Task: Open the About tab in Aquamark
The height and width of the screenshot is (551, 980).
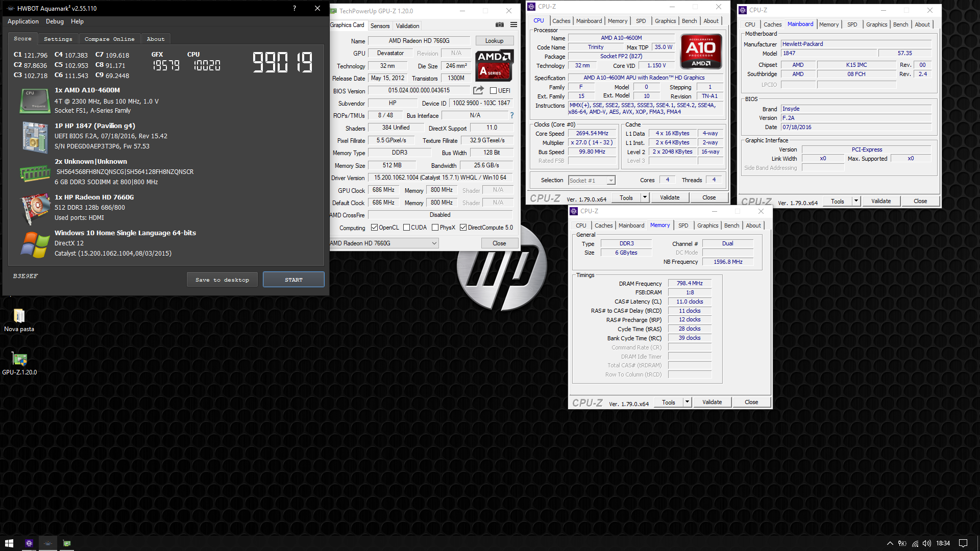Action: click(156, 39)
